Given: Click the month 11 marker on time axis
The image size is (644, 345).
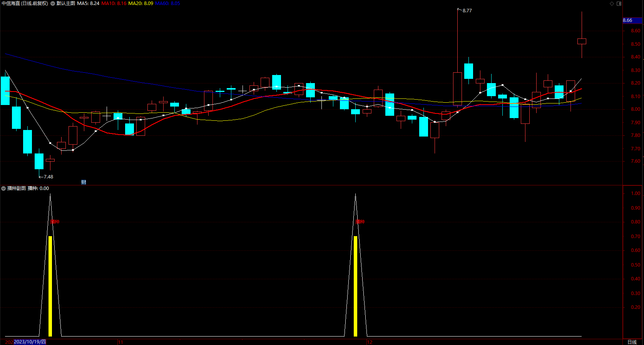Looking at the screenshot, I should pyautogui.click(x=120, y=342).
